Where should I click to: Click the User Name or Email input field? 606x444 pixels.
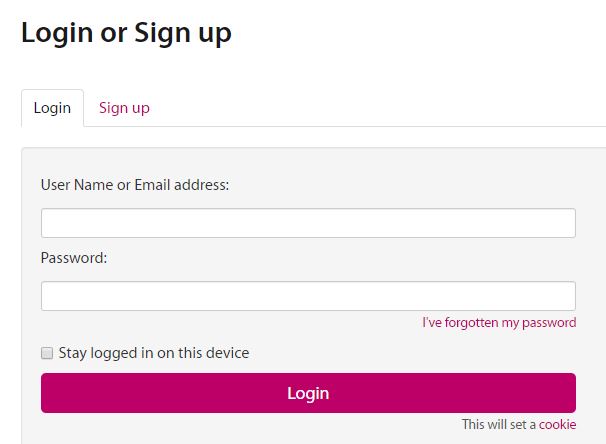click(x=308, y=223)
